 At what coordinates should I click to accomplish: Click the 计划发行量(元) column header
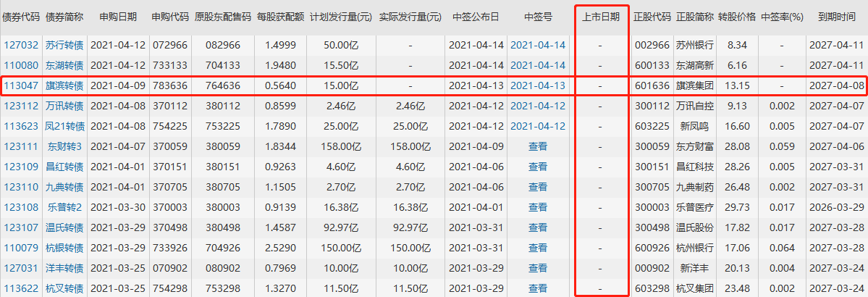[340, 17]
